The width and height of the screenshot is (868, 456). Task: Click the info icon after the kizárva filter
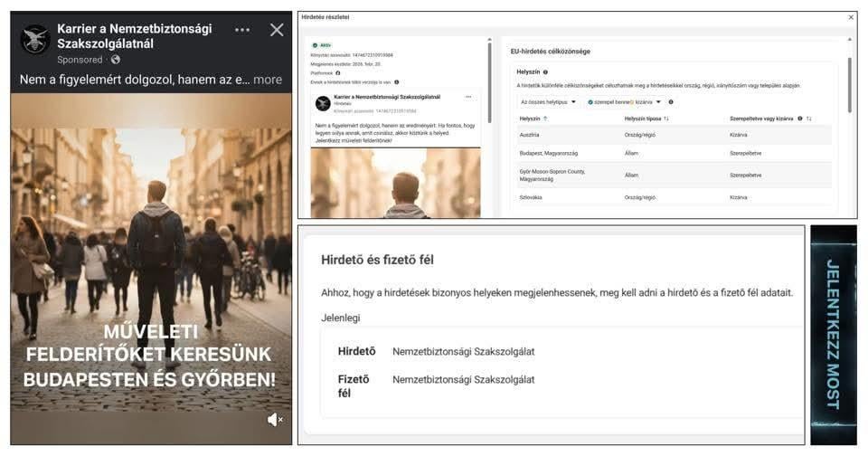coord(670,101)
